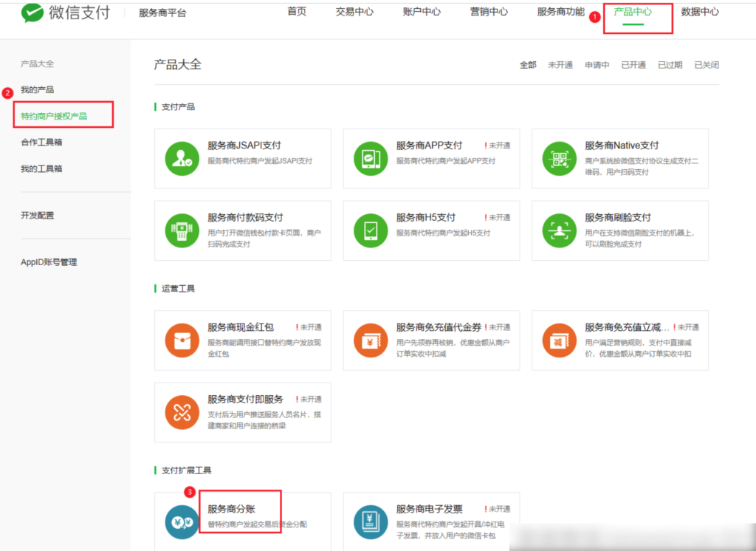Viewport: 756px width, 551px height.
Task: Select the 服务商H5支付 mobile icon
Action: click(x=370, y=230)
